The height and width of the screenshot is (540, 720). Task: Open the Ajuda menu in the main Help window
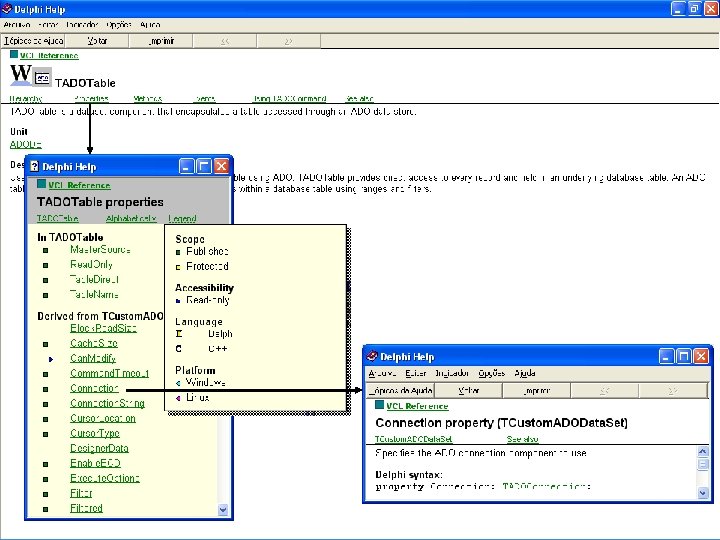pyautogui.click(x=150, y=25)
